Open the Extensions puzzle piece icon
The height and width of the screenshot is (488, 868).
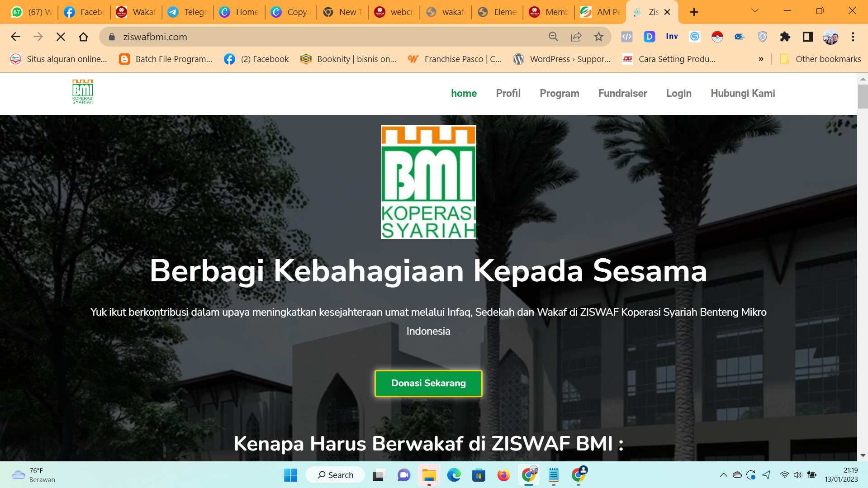785,37
